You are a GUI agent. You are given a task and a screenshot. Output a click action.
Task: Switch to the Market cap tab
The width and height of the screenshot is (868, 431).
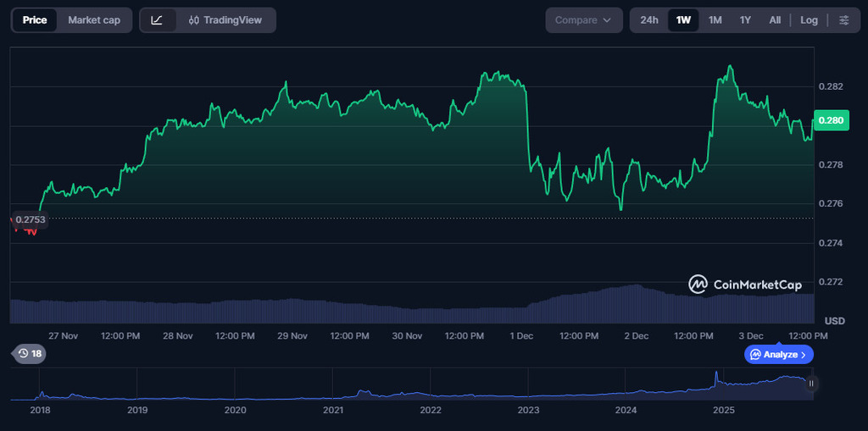coord(94,20)
